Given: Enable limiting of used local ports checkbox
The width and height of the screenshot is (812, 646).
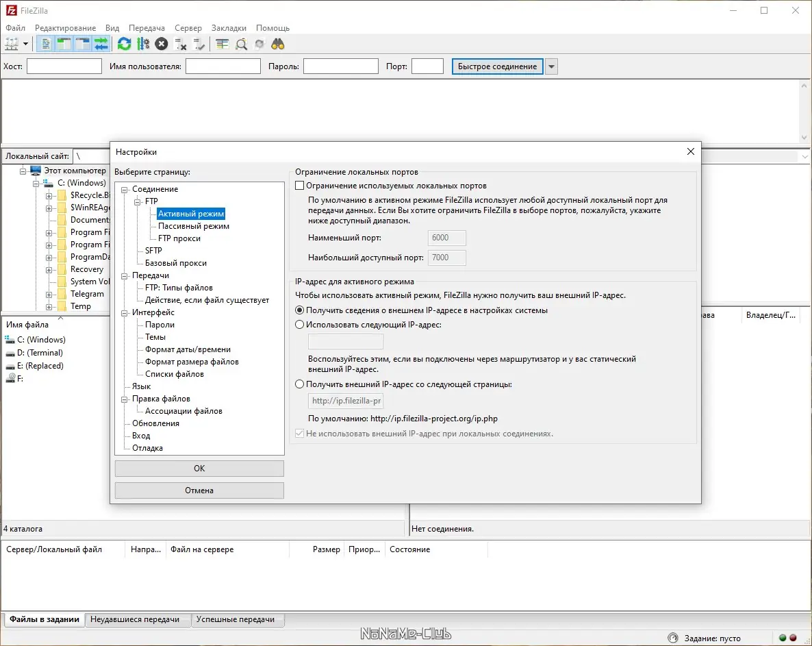Looking at the screenshot, I should coord(299,186).
